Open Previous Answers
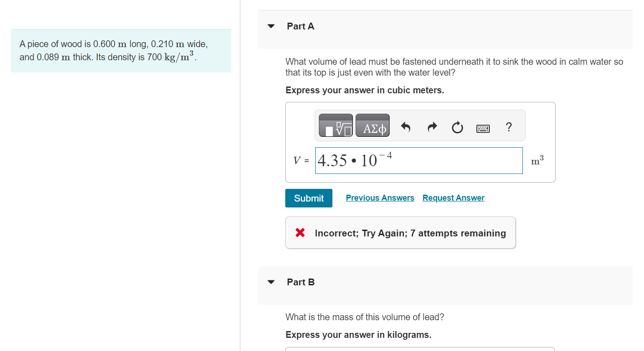 (380, 197)
